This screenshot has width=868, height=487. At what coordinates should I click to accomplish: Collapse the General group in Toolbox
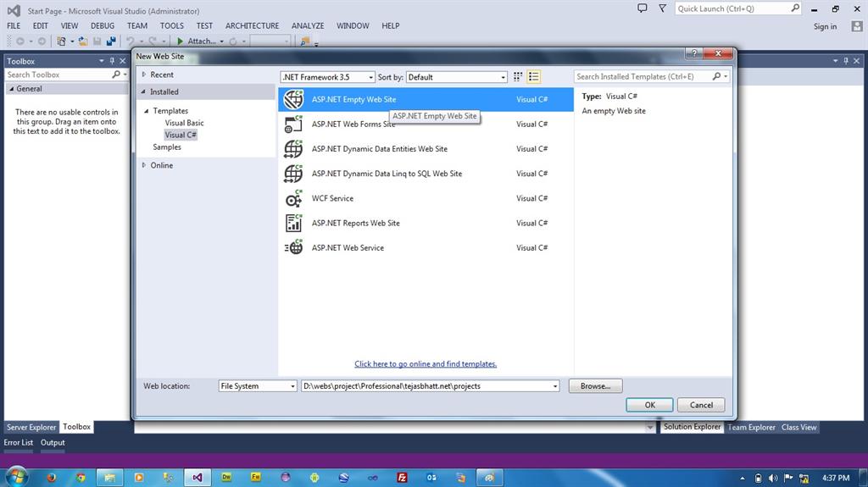coord(12,89)
